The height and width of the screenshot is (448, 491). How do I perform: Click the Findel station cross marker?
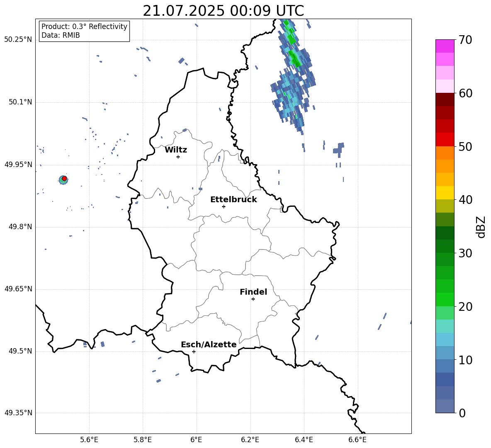253,299
